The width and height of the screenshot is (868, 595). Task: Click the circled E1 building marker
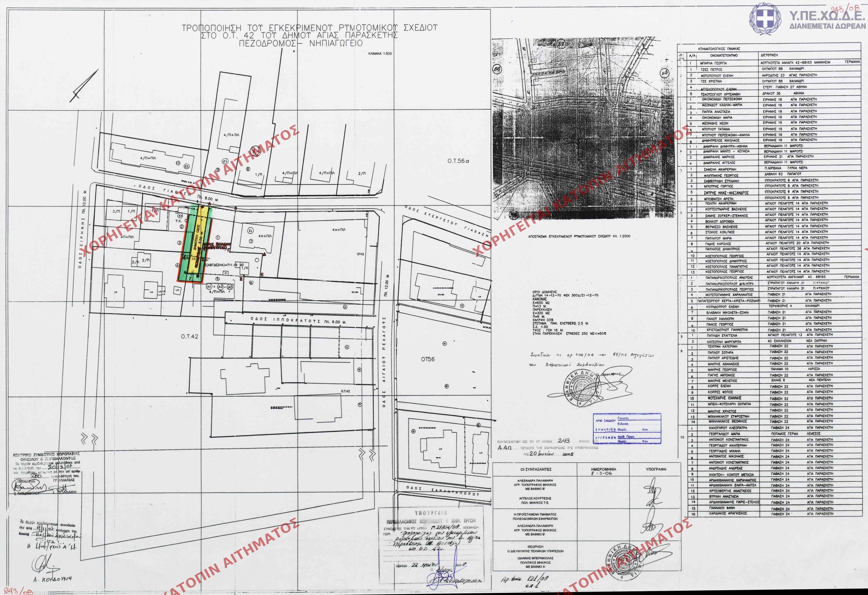coord(251,230)
